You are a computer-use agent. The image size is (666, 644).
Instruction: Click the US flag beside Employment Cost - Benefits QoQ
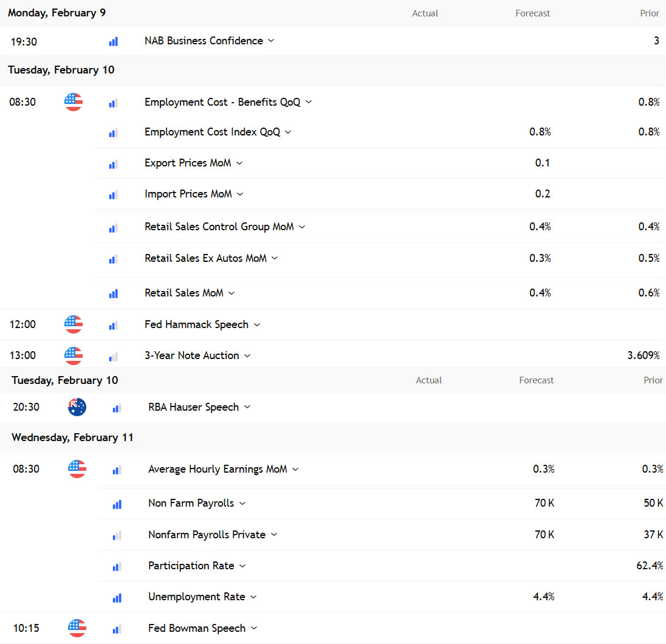click(x=74, y=102)
